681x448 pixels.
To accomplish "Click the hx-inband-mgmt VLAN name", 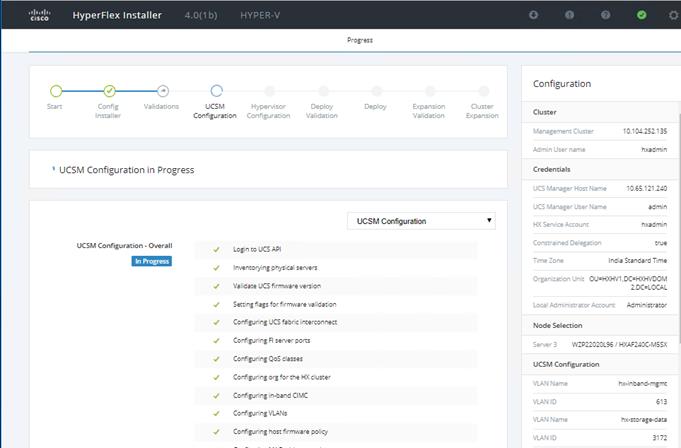I will (643, 383).
